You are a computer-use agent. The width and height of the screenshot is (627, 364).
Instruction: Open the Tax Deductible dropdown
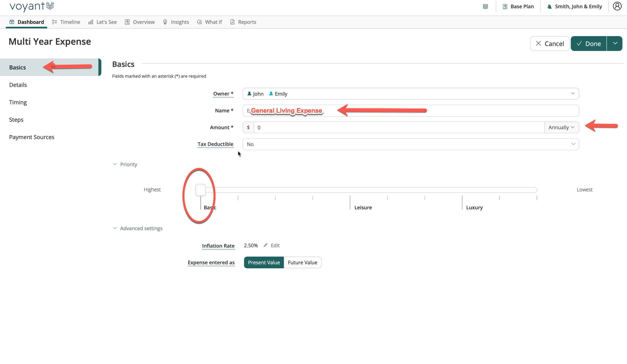pos(411,144)
